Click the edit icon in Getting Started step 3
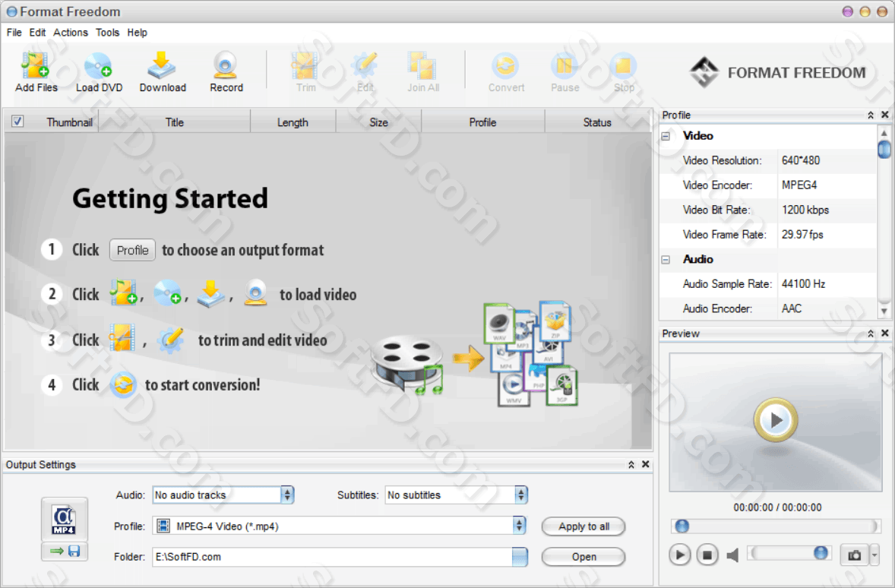895x588 pixels. [171, 339]
